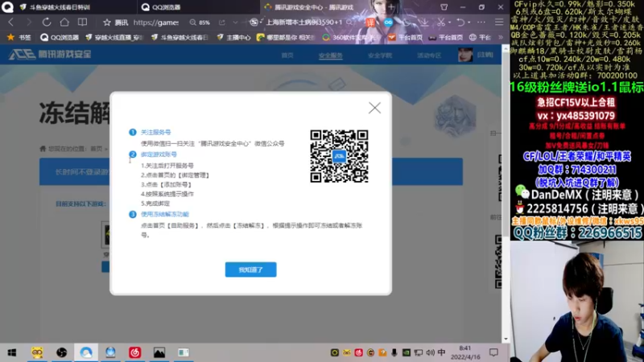644x362 pixels.
Task: Open the clock showing 8:41 2022/4/16
Action: [x=465, y=352]
